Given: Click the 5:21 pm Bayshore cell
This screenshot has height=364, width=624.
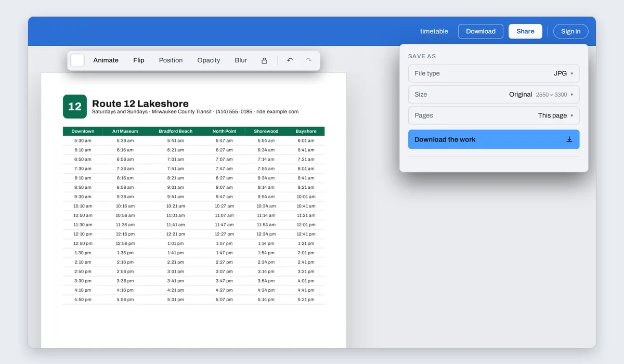Looking at the screenshot, I should (306, 300).
